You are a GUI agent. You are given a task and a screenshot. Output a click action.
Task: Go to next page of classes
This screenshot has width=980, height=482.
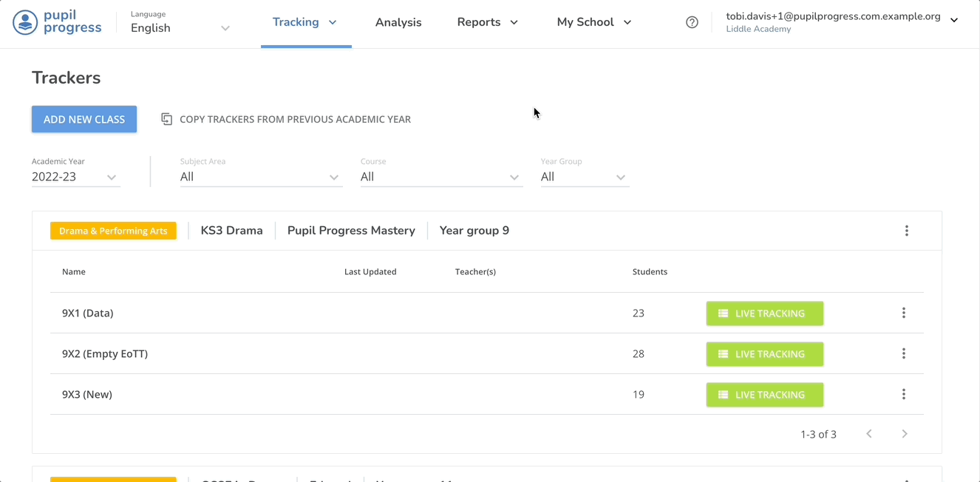[904, 434]
